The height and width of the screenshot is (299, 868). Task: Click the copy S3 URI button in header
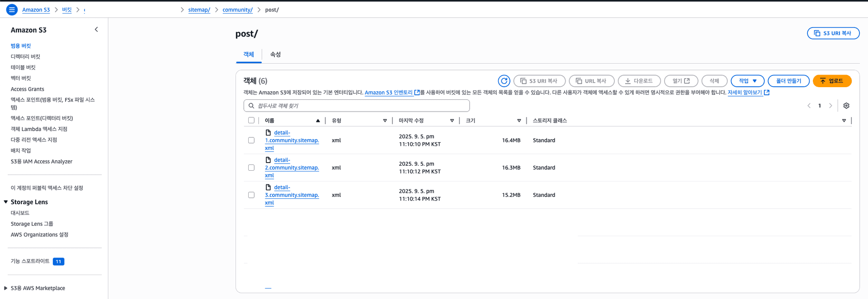833,33
